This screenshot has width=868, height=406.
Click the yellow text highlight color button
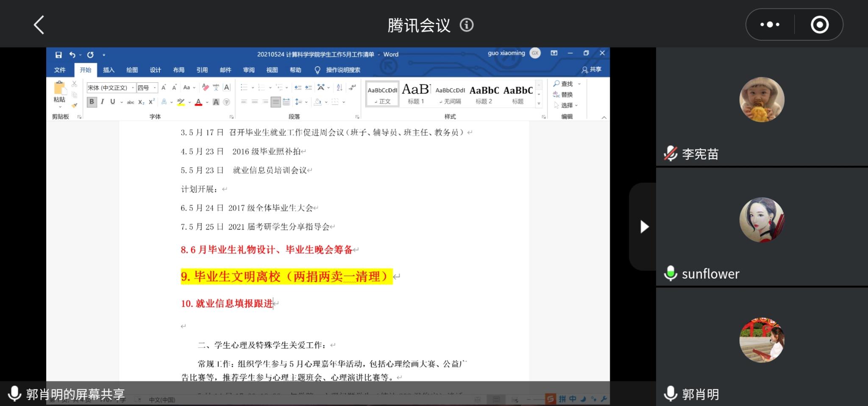[181, 102]
